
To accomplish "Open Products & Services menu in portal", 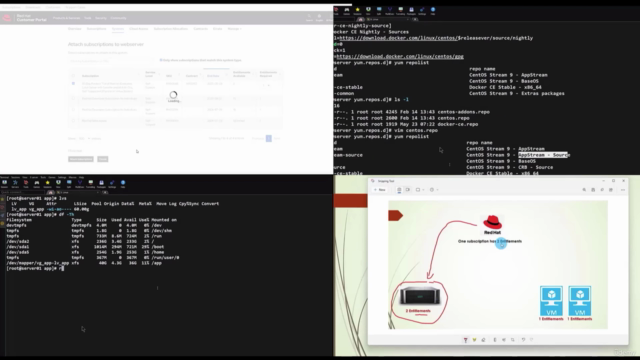I will [x=67, y=18].
